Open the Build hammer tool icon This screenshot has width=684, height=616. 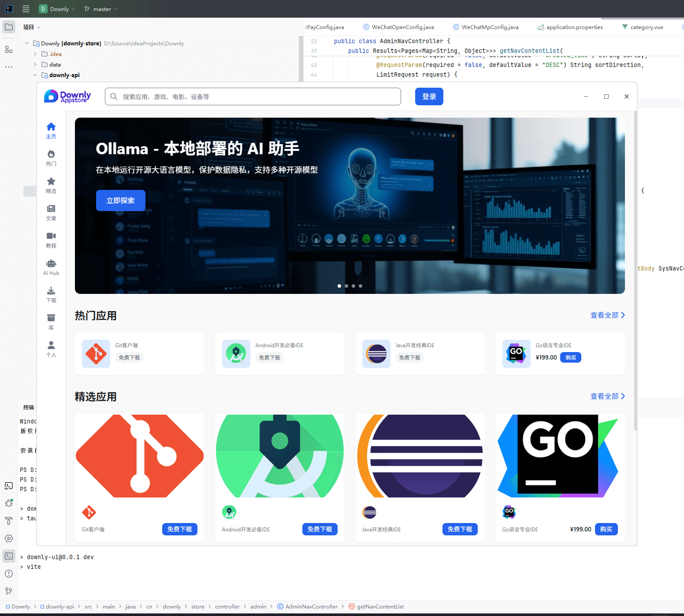(9, 521)
